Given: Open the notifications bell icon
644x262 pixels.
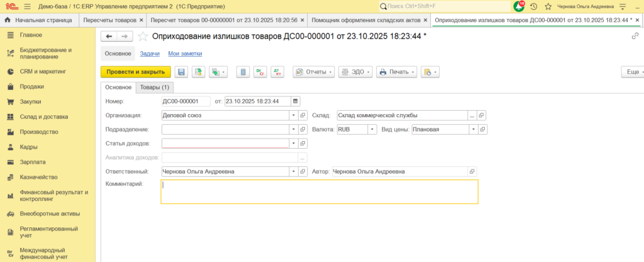Looking at the screenshot, I should pyautogui.click(x=519, y=6).
